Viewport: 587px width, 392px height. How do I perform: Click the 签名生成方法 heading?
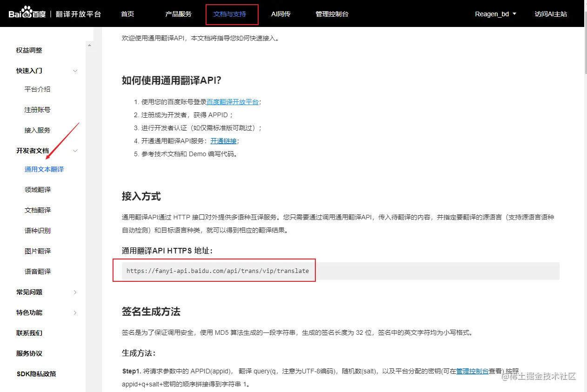click(x=151, y=312)
